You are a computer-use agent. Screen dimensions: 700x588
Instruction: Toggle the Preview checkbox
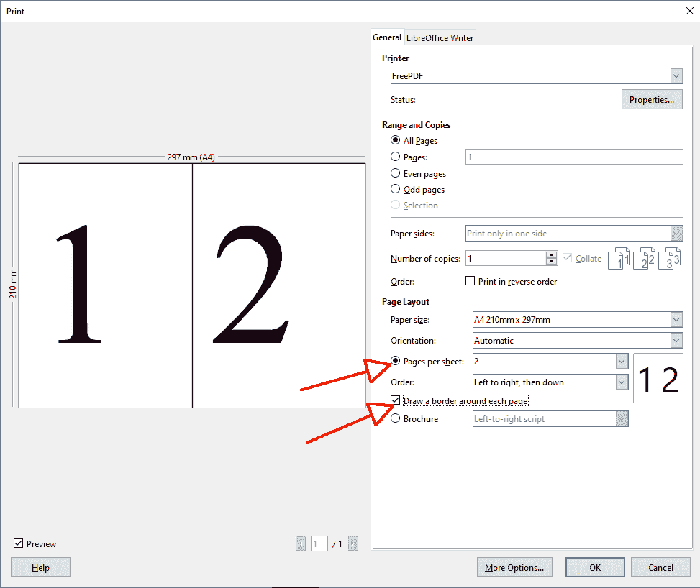pyautogui.click(x=18, y=543)
